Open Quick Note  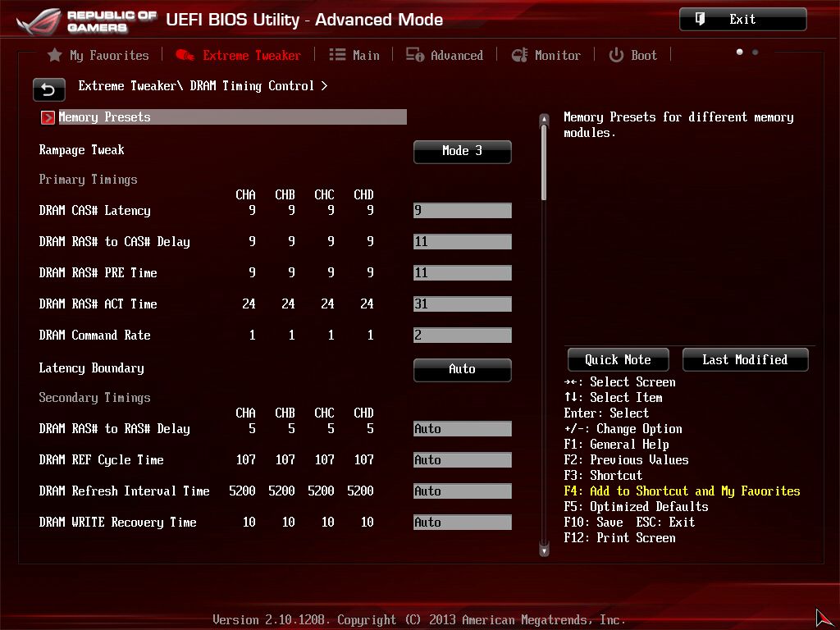pos(619,359)
